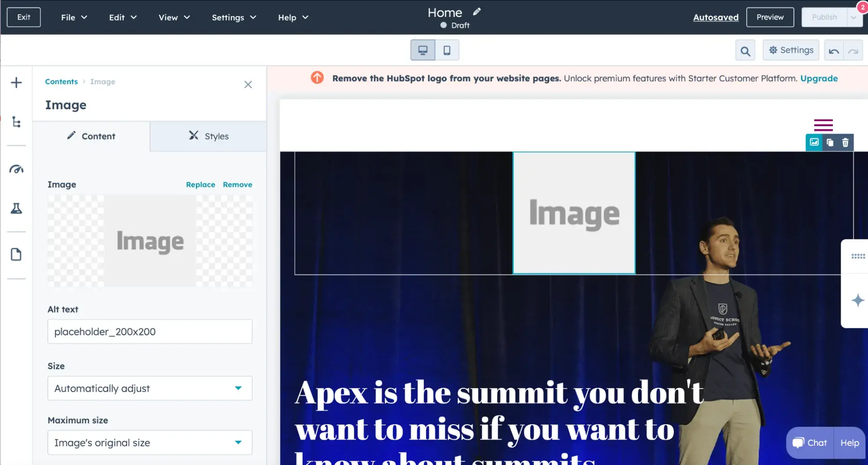The image size is (868, 465).
Task: Open the top bar Settings menu
Action: [234, 17]
